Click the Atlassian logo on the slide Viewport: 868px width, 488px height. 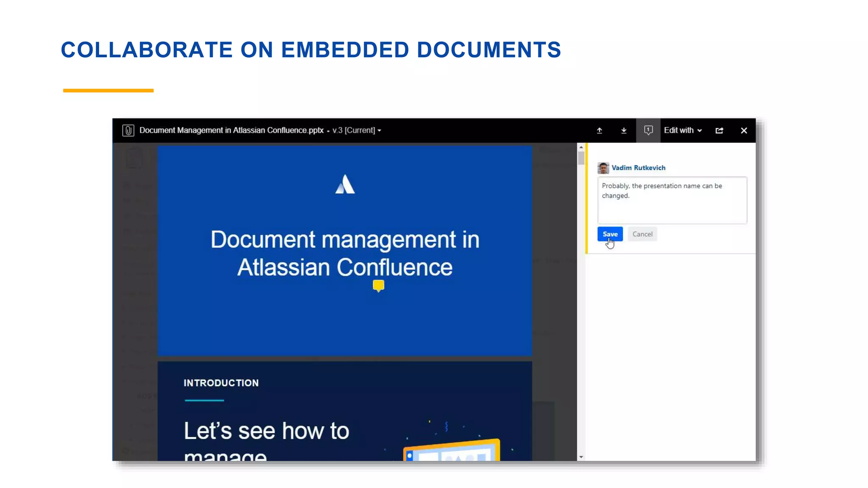(345, 184)
